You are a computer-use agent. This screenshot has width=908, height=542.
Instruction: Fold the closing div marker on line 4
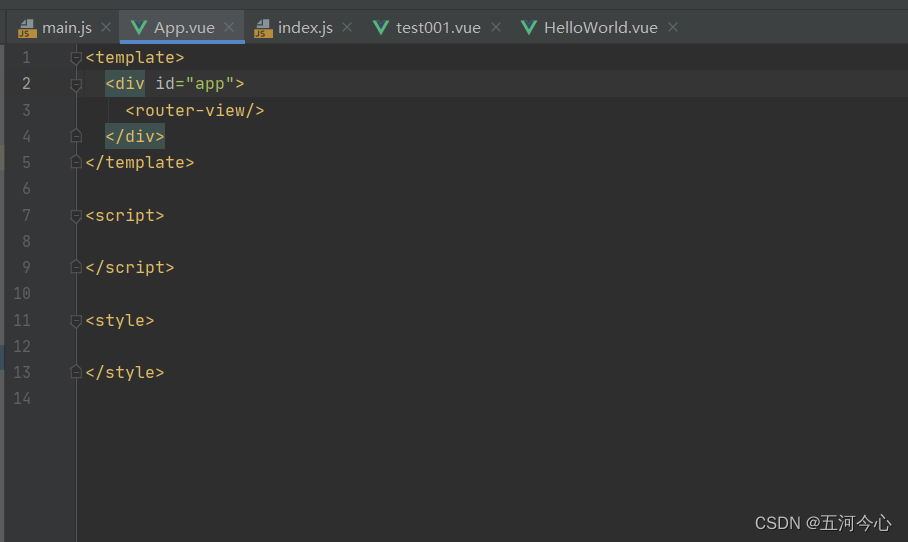(76, 136)
